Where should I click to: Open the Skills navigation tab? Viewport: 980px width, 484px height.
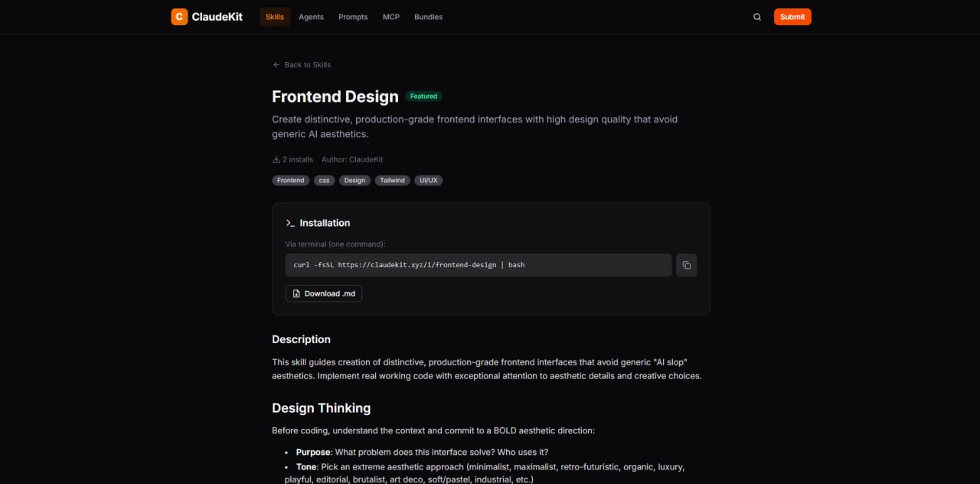(x=274, y=16)
